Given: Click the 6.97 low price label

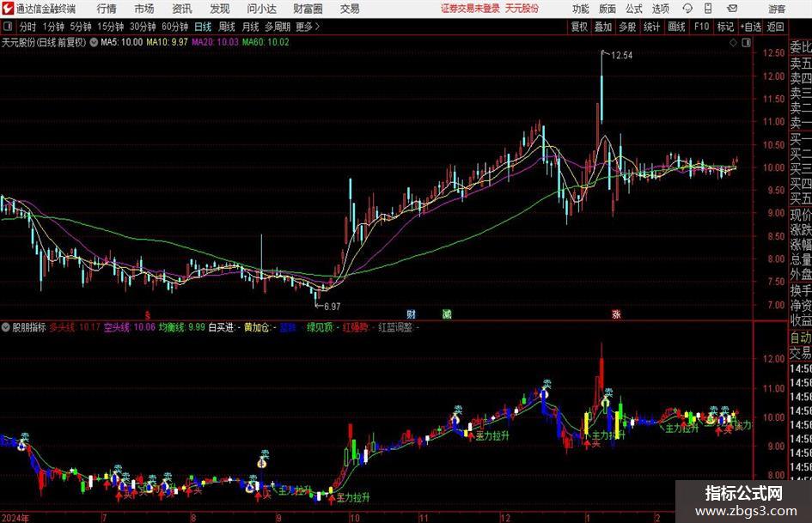Looking at the screenshot, I should point(332,307).
